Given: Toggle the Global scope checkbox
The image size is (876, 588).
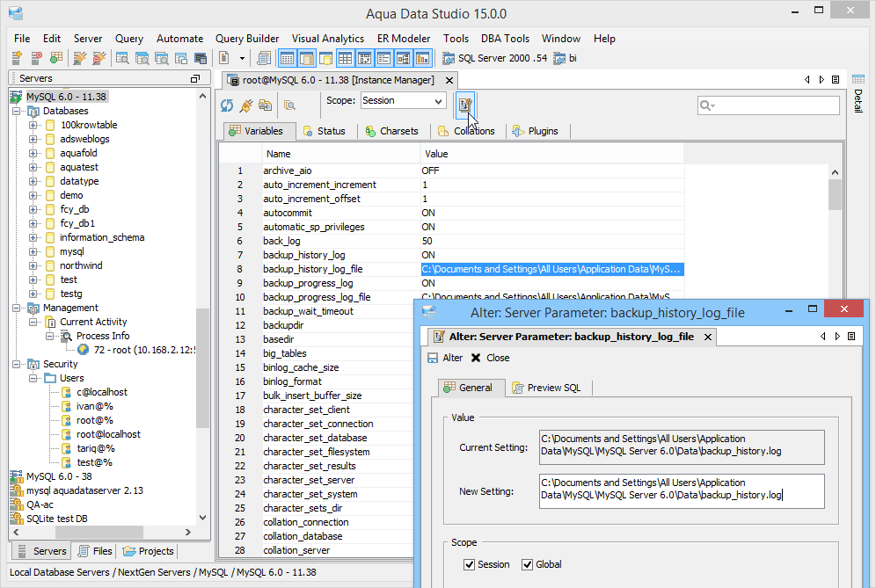Looking at the screenshot, I should 528,564.
